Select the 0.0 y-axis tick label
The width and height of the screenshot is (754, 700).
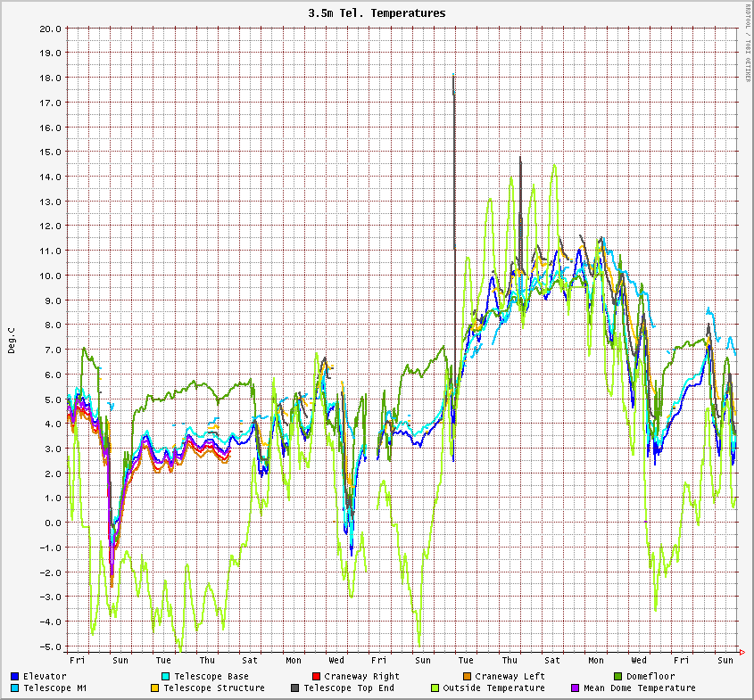coord(53,523)
